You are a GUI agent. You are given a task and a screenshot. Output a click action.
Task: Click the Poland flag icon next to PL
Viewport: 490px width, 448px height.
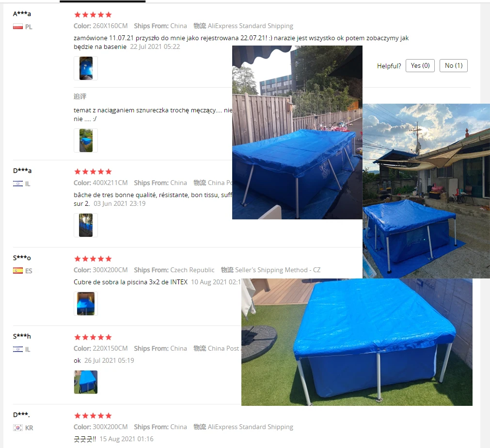click(x=18, y=27)
